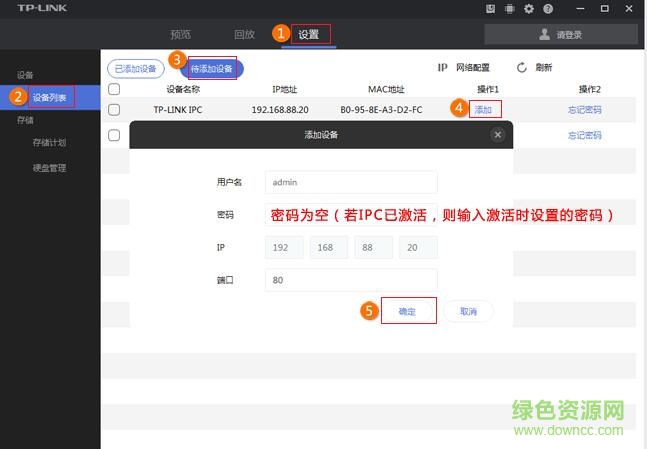Click the IP 网络配置 network config icon
The height and width of the screenshot is (449, 647).
pyautogui.click(x=442, y=68)
